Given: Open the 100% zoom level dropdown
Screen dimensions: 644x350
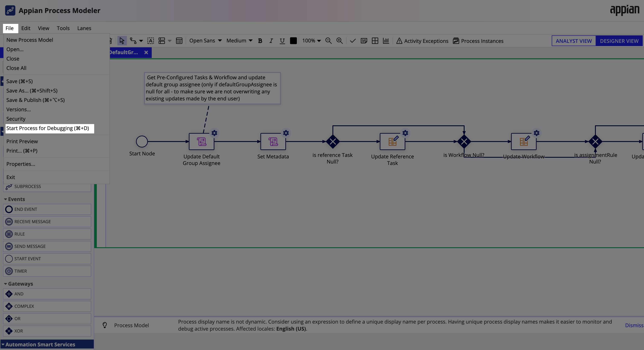Looking at the screenshot, I should pyautogui.click(x=311, y=40).
